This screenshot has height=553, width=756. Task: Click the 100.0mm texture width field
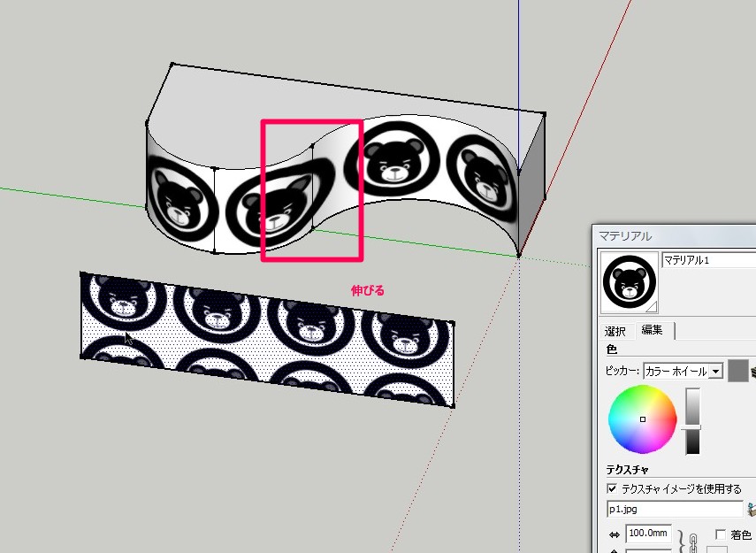[x=648, y=534]
